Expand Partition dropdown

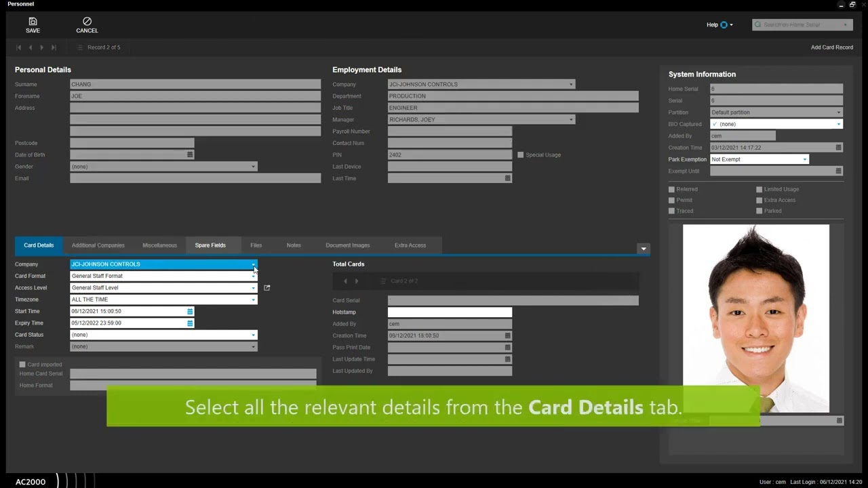click(839, 113)
